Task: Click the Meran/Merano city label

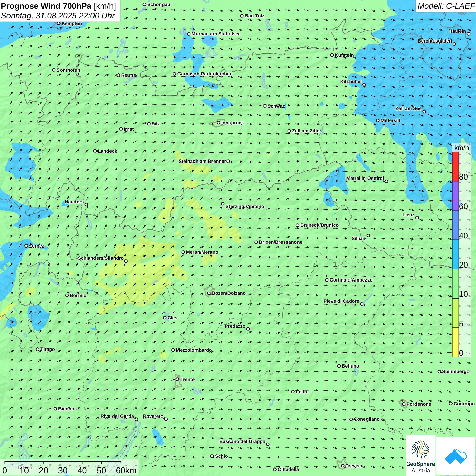Action: (202, 252)
